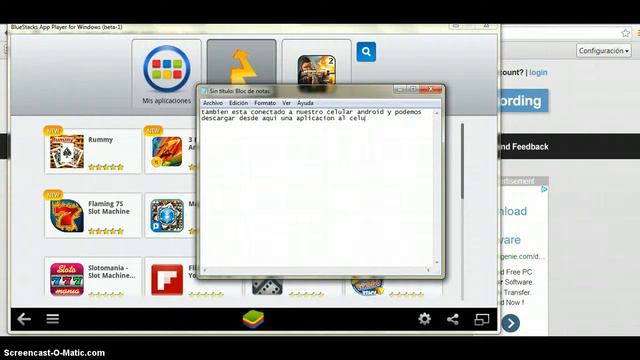Click the share icon in BlueStacks bar
Image resolution: width=640 pixels, height=360 pixels.
click(453, 319)
